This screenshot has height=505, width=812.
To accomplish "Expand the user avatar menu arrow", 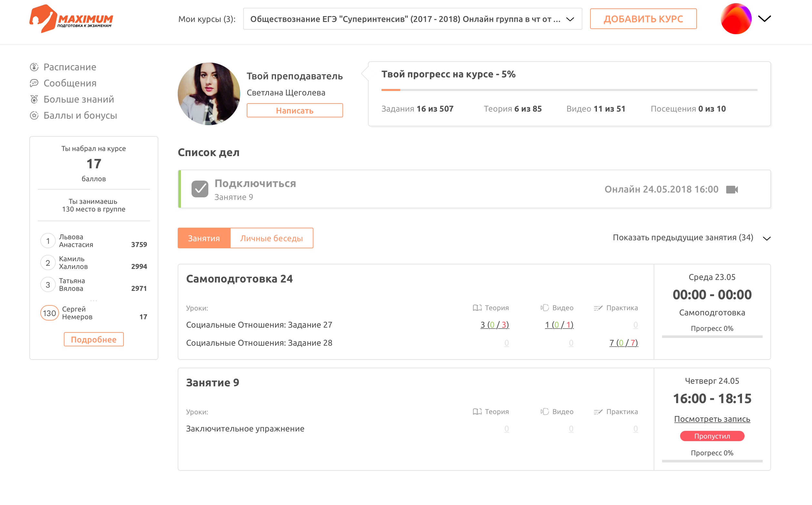I will point(764,19).
